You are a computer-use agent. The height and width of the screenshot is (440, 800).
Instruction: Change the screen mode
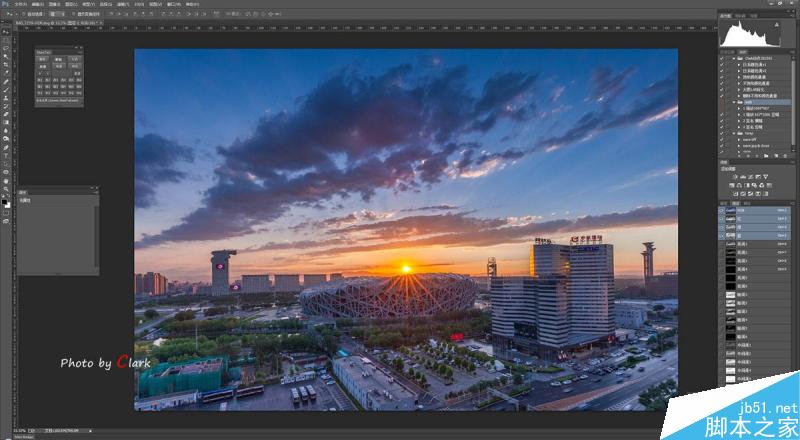tap(6, 221)
